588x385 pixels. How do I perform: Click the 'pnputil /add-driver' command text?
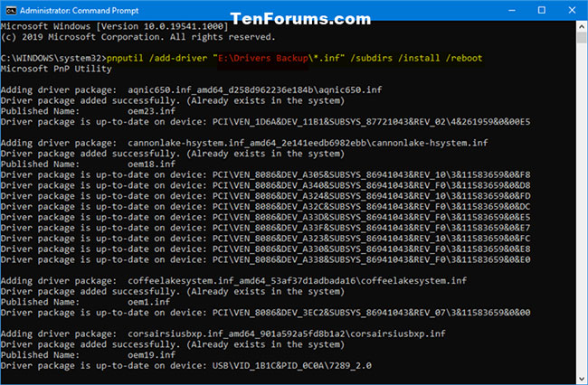point(156,58)
